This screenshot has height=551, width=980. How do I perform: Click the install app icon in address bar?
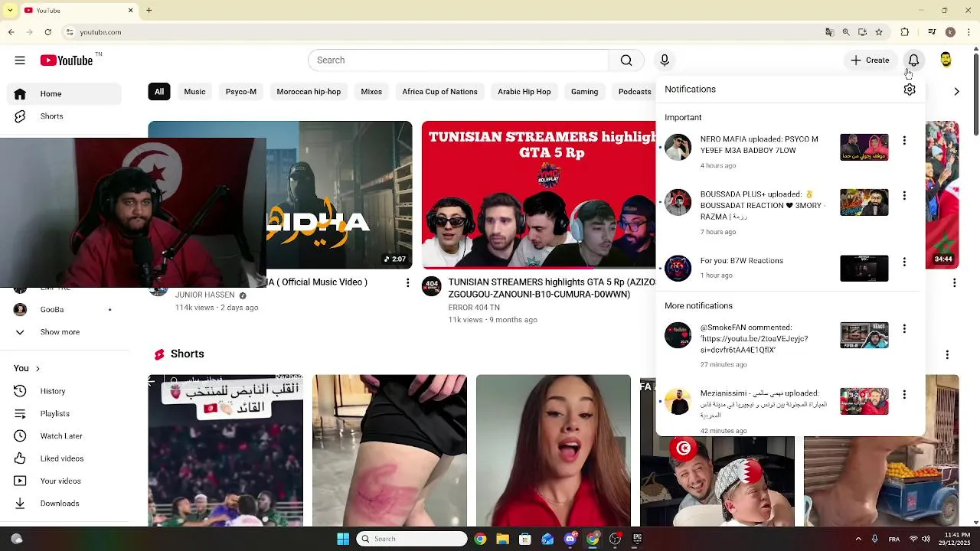pyautogui.click(x=862, y=32)
